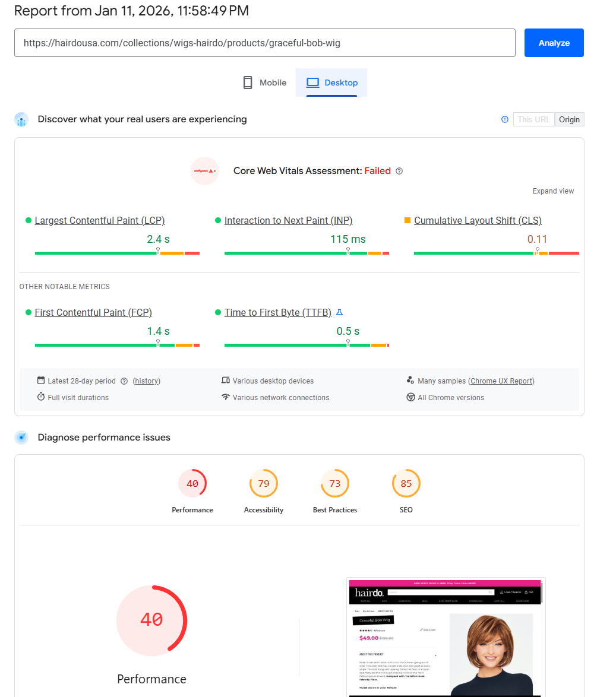Click the samples icon by Many samples

pos(410,380)
